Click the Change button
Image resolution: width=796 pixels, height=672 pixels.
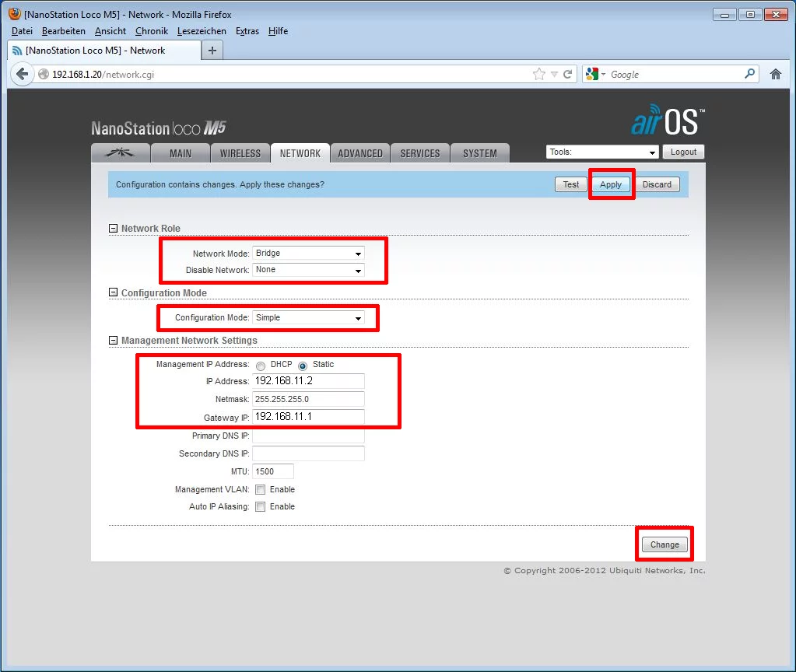[x=665, y=544]
